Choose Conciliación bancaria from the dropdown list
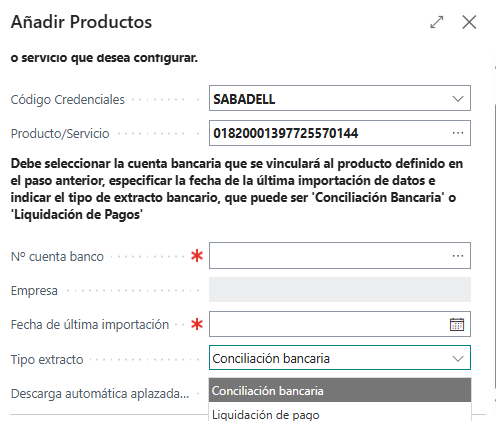Viewport: 496px width, 421px height. pos(340,390)
